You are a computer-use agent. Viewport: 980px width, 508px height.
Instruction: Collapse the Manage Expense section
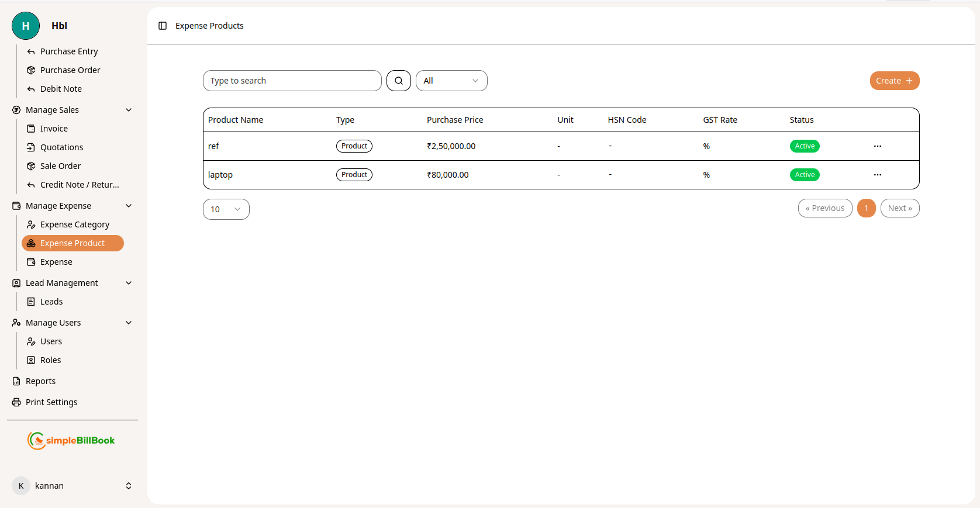point(129,206)
